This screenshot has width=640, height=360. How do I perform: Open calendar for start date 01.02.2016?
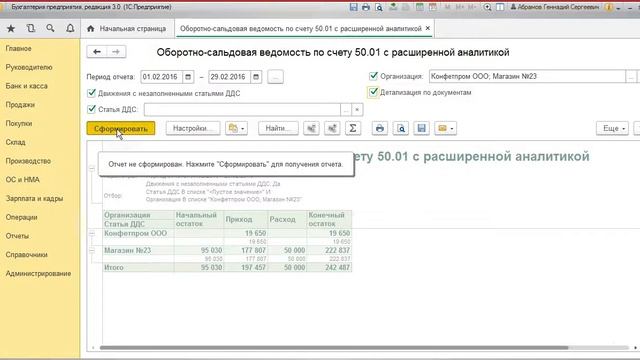188,77
